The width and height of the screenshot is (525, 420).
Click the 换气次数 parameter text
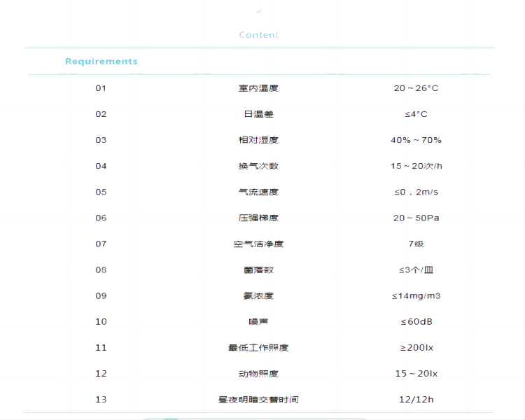tap(258, 166)
